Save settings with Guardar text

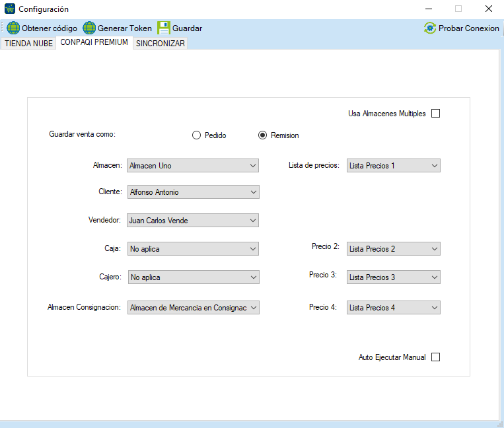[188, 28]
